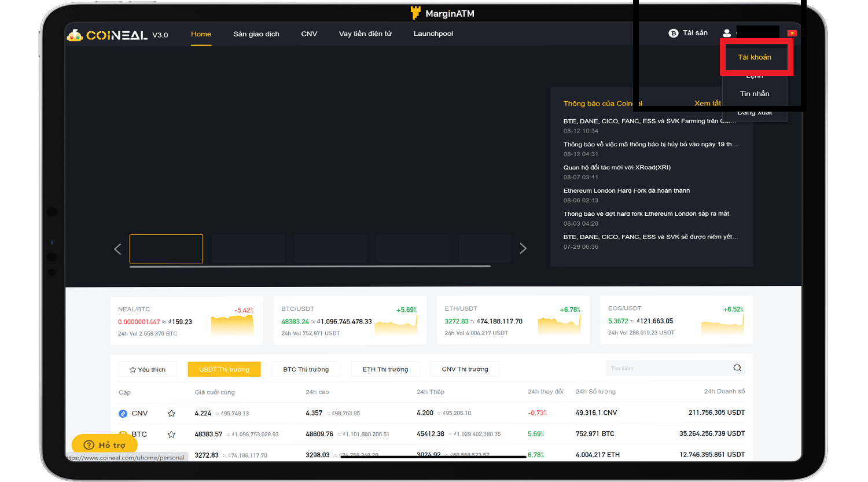Click the 24h Số lượng column header

[595, 392]
